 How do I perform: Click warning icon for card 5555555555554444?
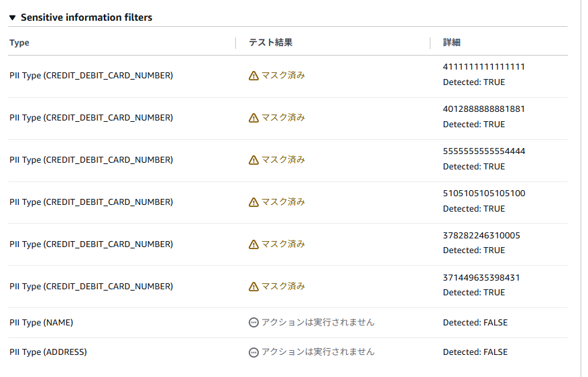coord(253,160)
